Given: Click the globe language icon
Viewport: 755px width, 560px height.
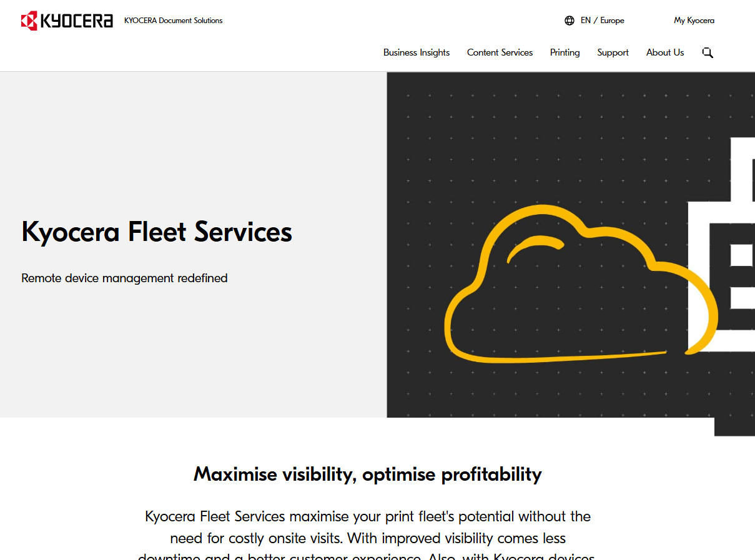Looking at the screenshot, I should (570, 21).
